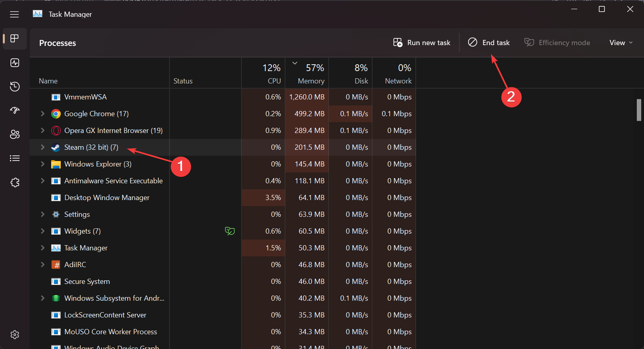Open Task Manager settings gear
The image size is (644, 349).
point(15,335)
